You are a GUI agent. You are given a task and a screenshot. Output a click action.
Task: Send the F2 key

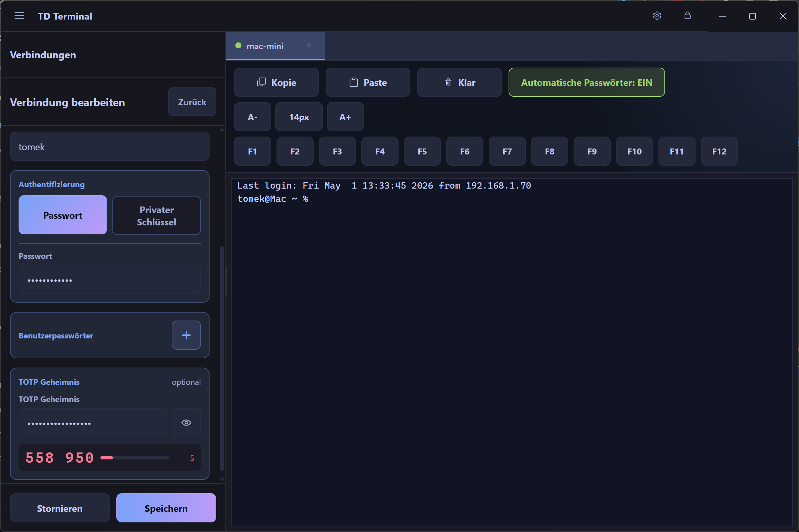pos(295,151)
